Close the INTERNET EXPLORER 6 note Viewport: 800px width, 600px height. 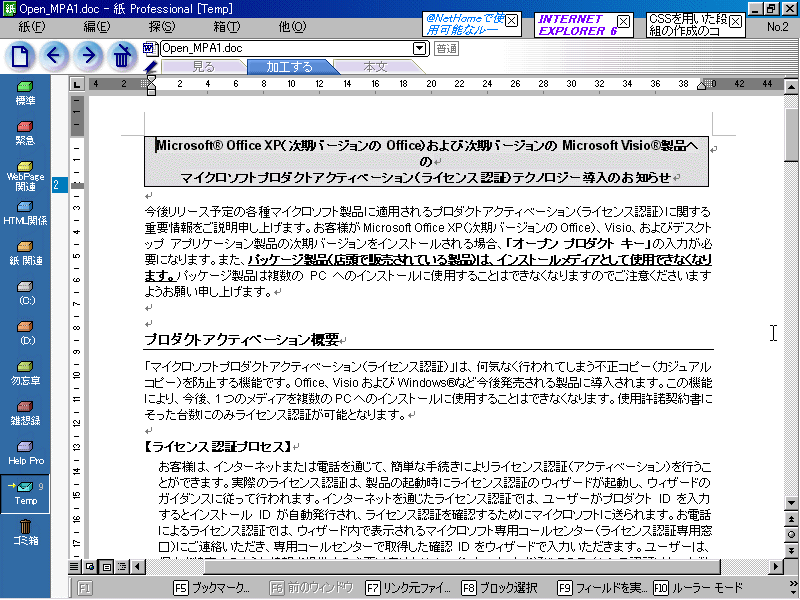[623, 21]
